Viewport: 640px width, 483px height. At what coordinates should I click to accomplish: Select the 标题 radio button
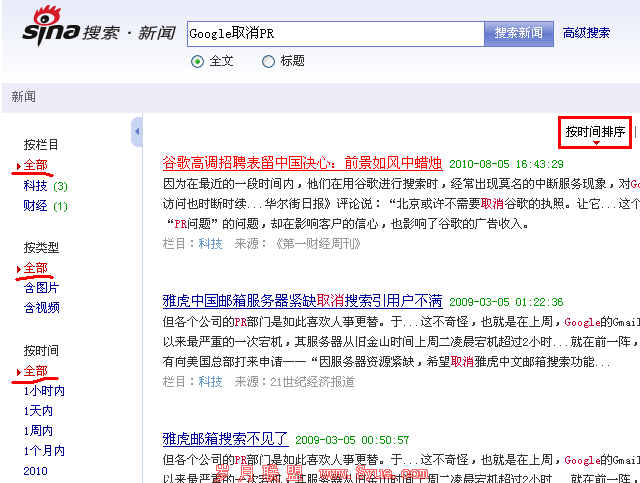tap(268, 61)
